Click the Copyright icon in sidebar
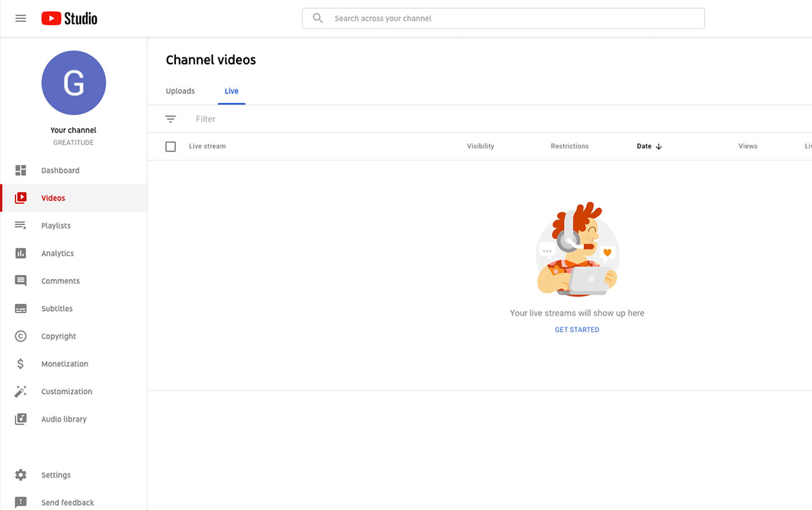812x510 pixels. [21, 336]
